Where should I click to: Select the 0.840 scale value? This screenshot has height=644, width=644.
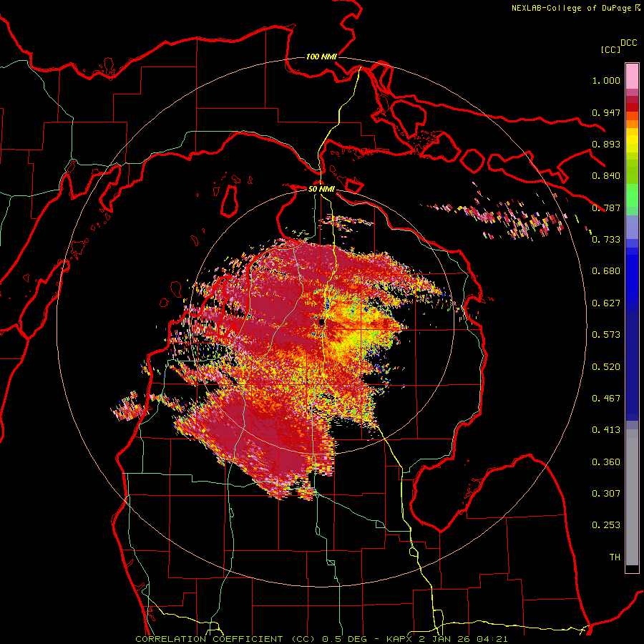coord(606,176)
